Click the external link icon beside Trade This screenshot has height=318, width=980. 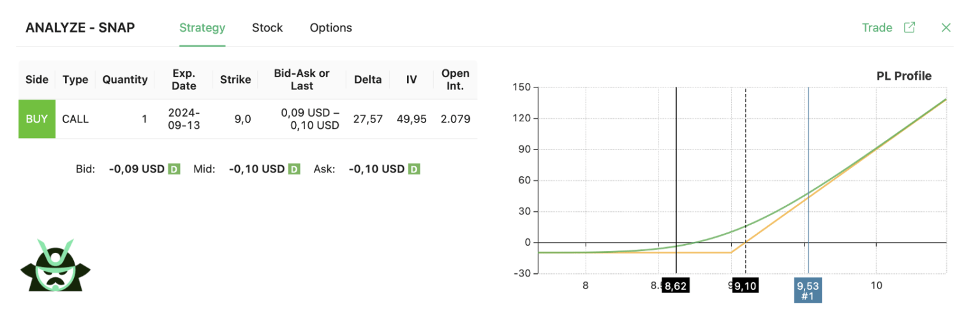[x=909, y=27]
